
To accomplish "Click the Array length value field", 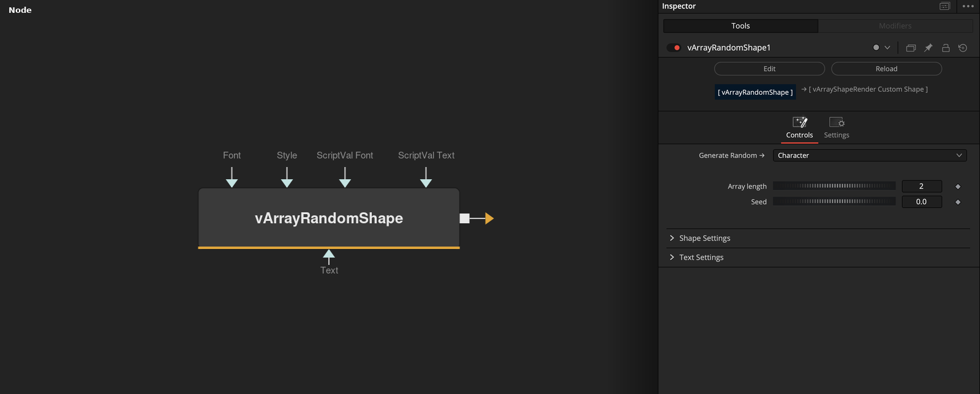I will (922, 186).
